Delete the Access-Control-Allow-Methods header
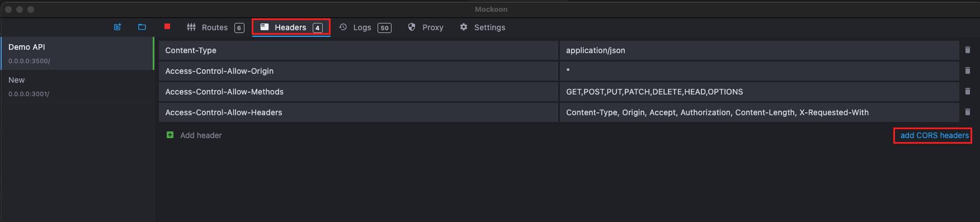 (968, 91)
